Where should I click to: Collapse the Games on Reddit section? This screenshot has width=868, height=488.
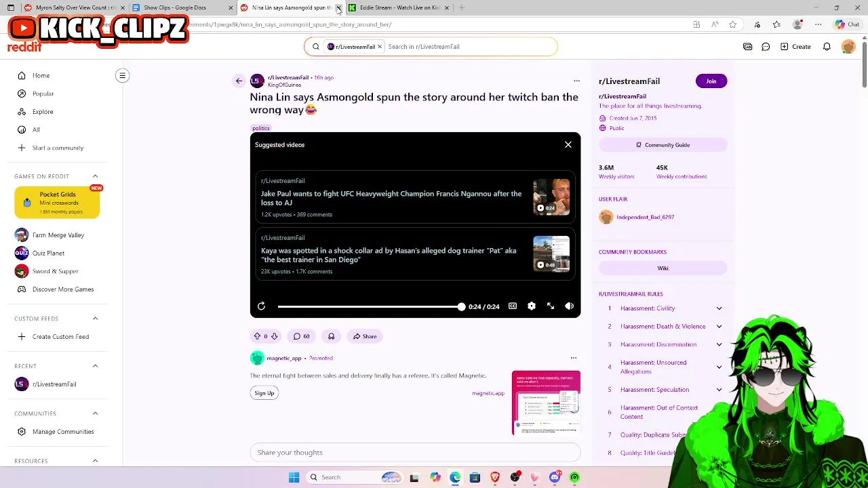tap(95, 176)
